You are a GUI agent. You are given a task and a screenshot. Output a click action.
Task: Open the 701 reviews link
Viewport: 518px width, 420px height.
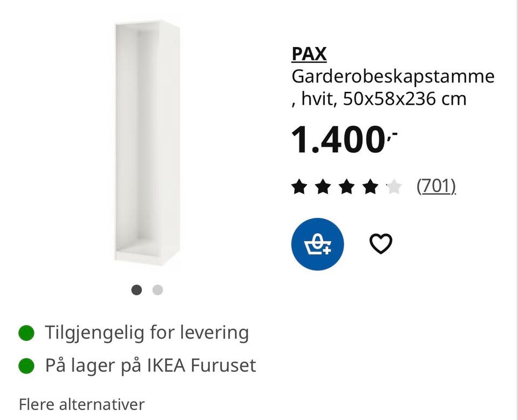[x=436, y=186]
